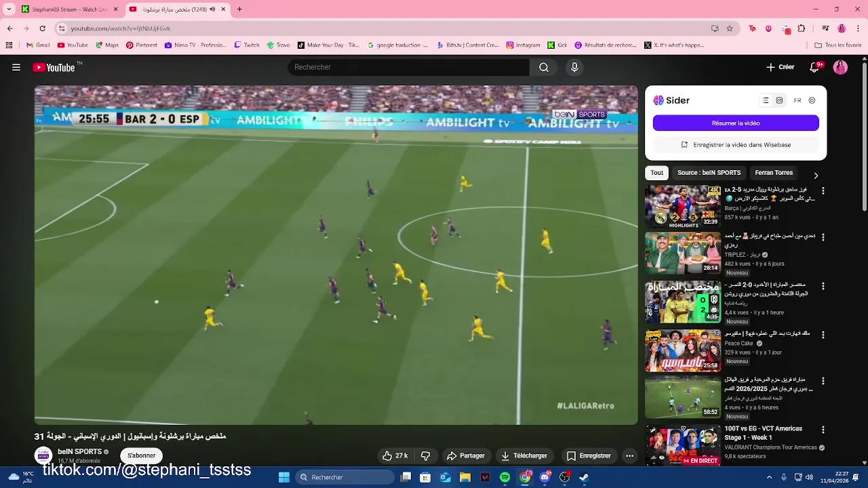Open the YouTube hamburger guide menu
The image size is (868, 488).
click(16, 67)
